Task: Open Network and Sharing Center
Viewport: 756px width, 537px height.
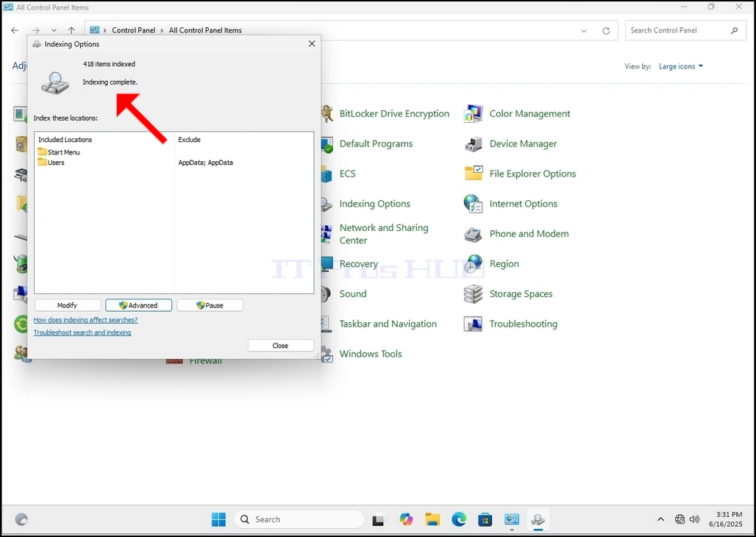Action: tap(384, 234)
